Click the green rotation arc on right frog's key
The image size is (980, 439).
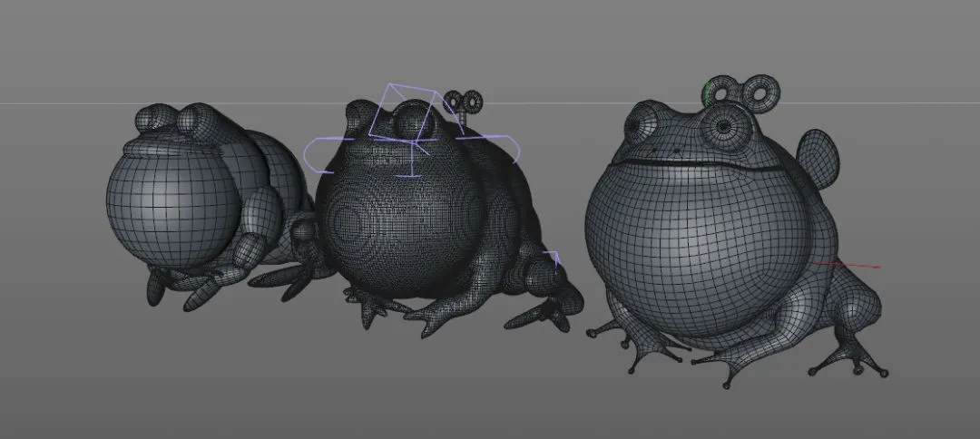[707, 93]
